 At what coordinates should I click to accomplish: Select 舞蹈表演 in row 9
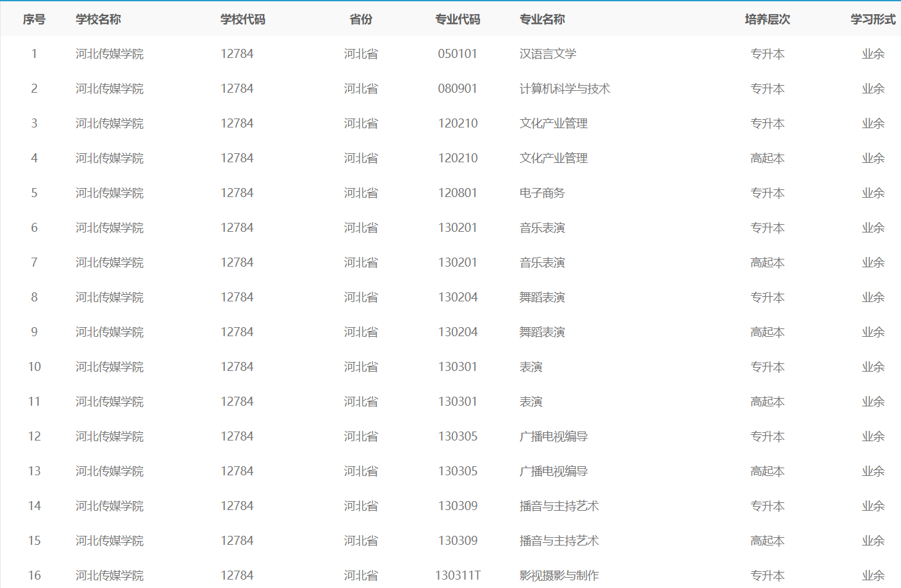coord(542,332)
